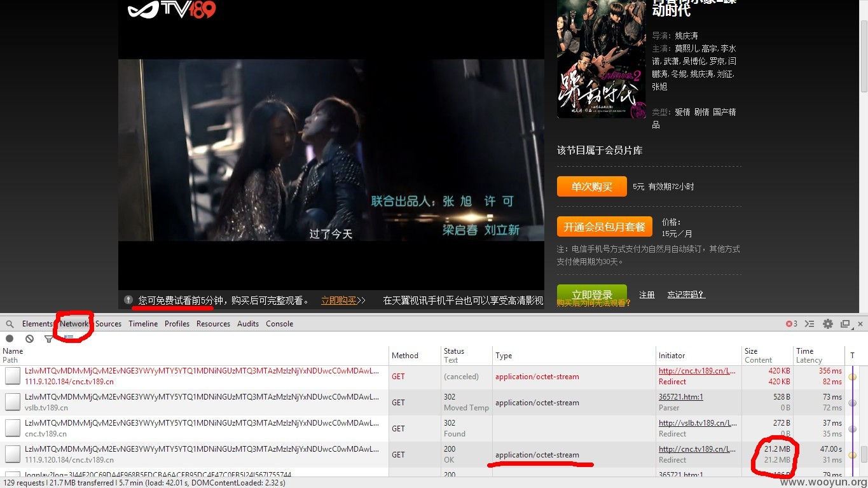Select the vslb.tv189.cn request file icon

pos(13,402)
